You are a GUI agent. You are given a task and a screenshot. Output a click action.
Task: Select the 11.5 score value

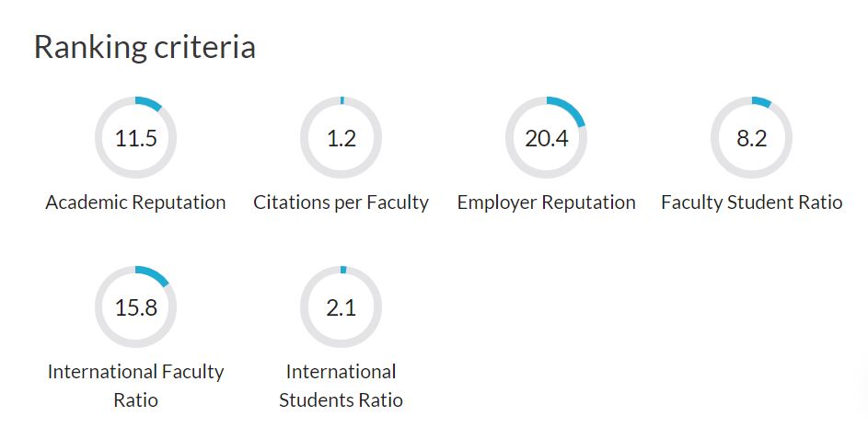135,138
